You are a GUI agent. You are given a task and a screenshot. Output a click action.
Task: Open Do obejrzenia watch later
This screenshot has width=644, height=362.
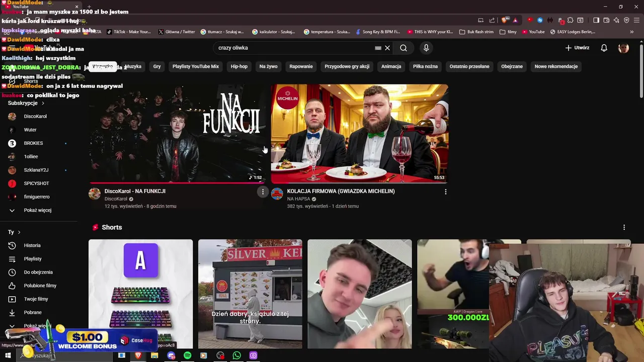[x=38, y=272]
